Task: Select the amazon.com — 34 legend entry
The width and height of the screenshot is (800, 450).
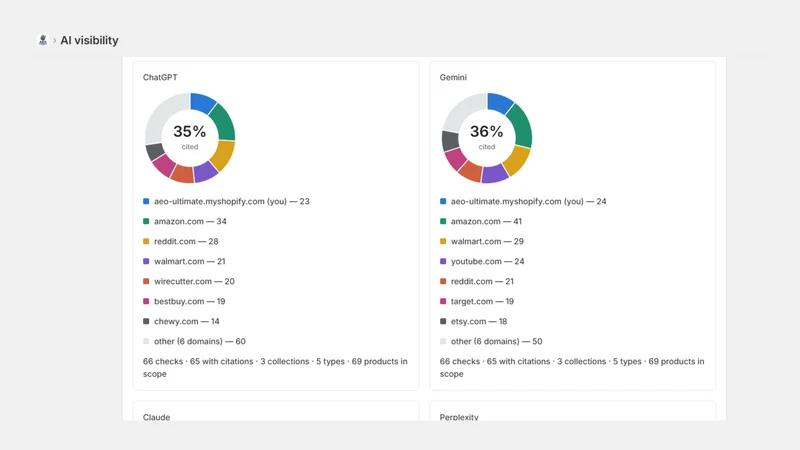Action: click(x=190, y=221)
